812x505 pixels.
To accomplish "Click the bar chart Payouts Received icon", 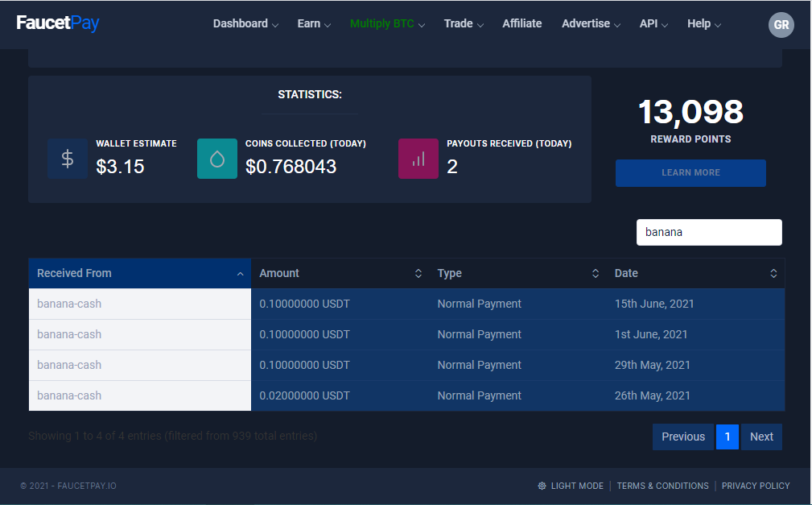I will click(418, 159).
